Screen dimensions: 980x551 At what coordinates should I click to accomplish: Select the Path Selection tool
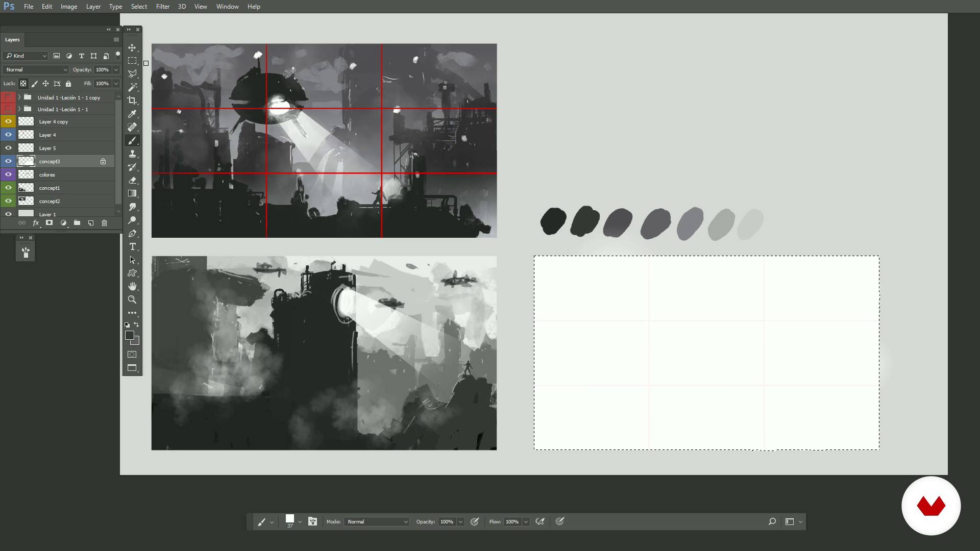click(132, 260)
